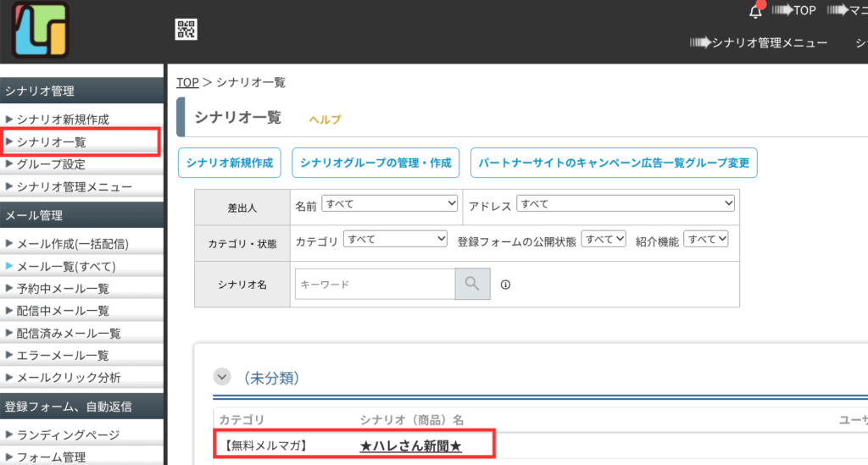Click arrow icon before シナリオ管理メニュー in header
The height and width of the screenshot is (465, 868).
700,42
